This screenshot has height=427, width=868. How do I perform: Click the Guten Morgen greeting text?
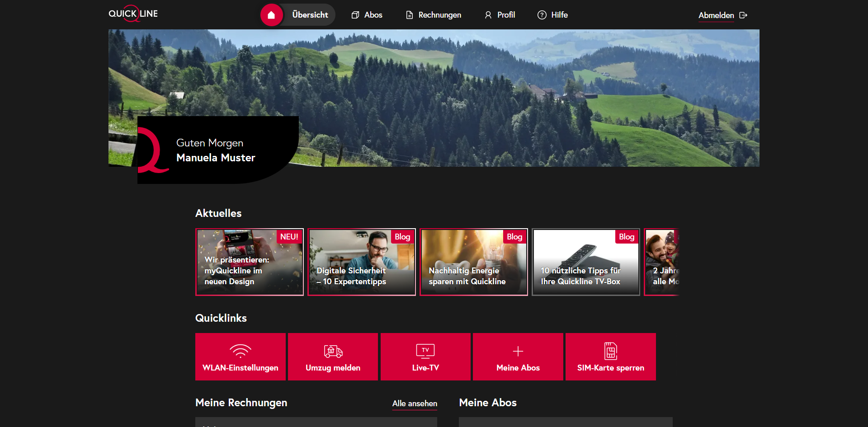coord(210,143)
